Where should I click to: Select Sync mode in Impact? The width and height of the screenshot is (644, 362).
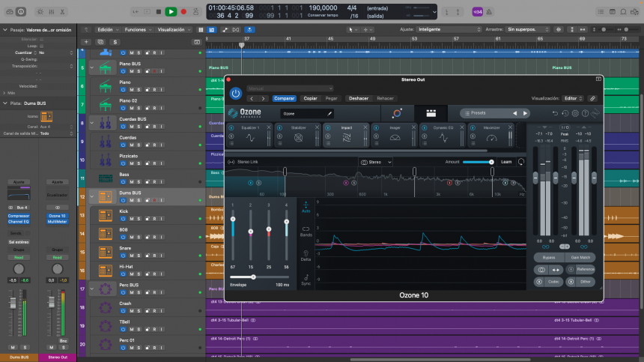point(306,280)
